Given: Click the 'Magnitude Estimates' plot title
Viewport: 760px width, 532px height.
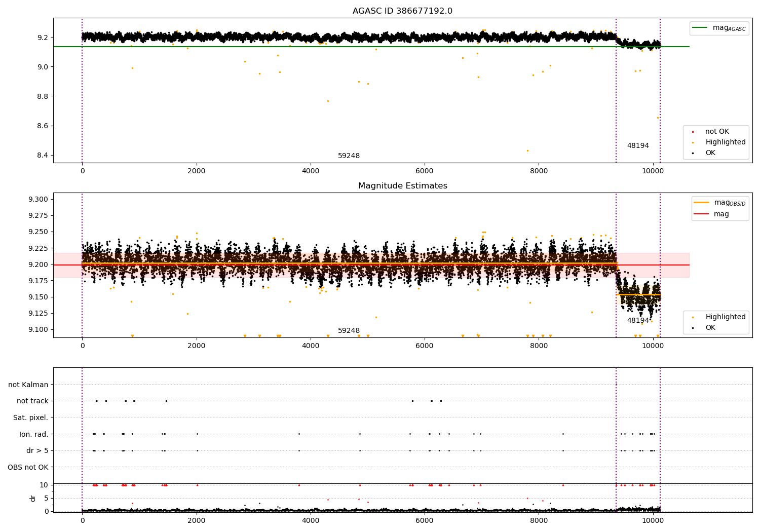Looking at the screenshot, I should pyautogui.click(x=402, y=186).
